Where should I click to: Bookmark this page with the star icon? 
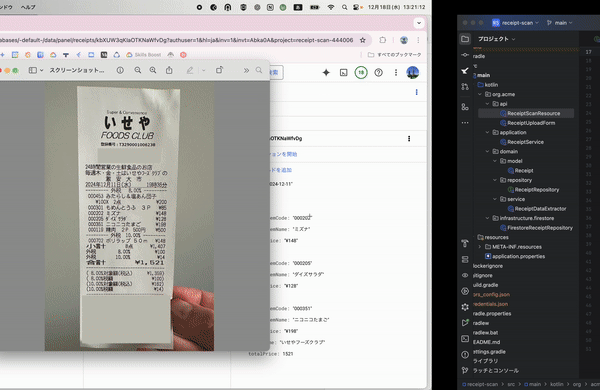pos(362,40)
